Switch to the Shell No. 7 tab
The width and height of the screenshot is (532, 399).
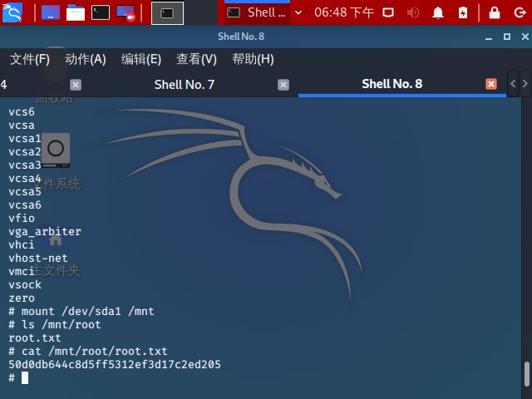[185, 85]
